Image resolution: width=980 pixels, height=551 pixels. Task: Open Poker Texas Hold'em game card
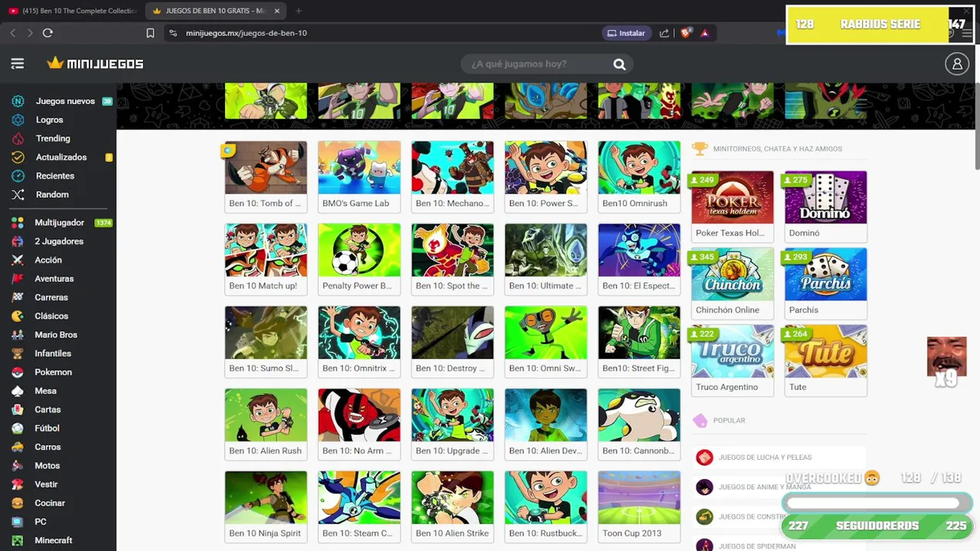[x=733, y=206]
